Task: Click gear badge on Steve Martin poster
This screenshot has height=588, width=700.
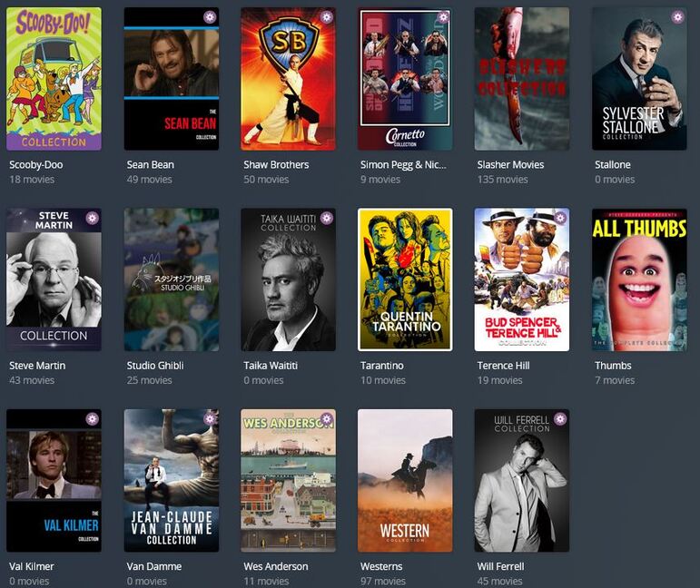Action: tap(93, 218)
